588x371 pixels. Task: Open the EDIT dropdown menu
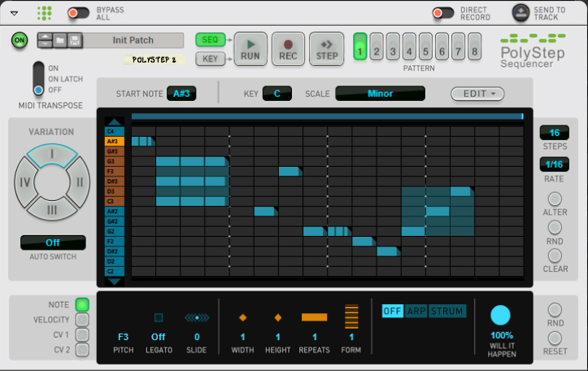click(x=477, y=94)
